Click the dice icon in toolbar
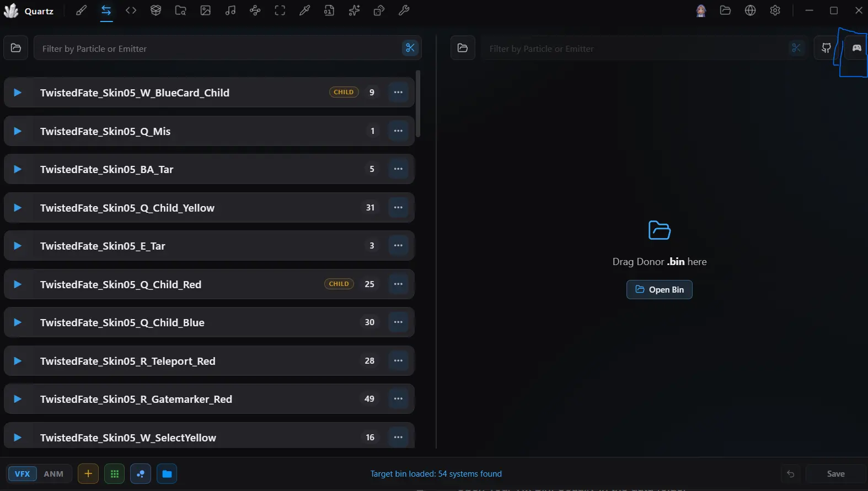The width and height of the screenshot is (868, 491). 379,10
